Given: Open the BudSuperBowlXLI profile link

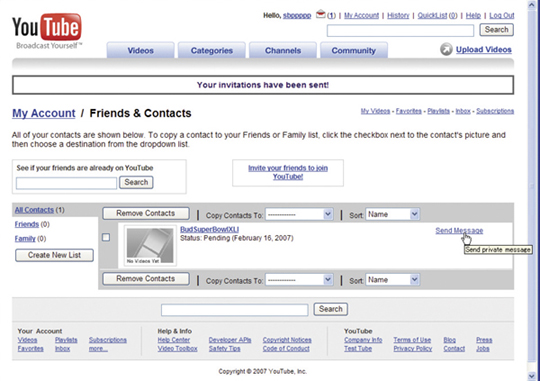Looking at the screenshot, I should [209, 229].
